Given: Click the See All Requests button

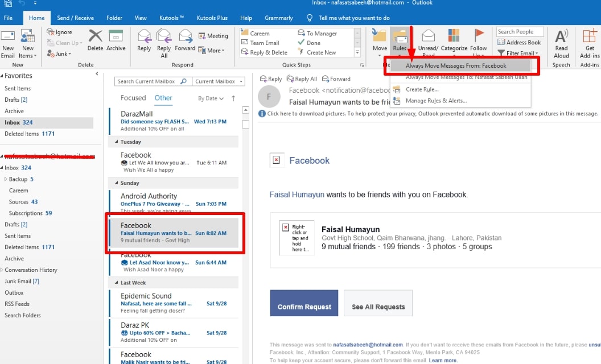Looking at the screenshot, I should point(378,303).
